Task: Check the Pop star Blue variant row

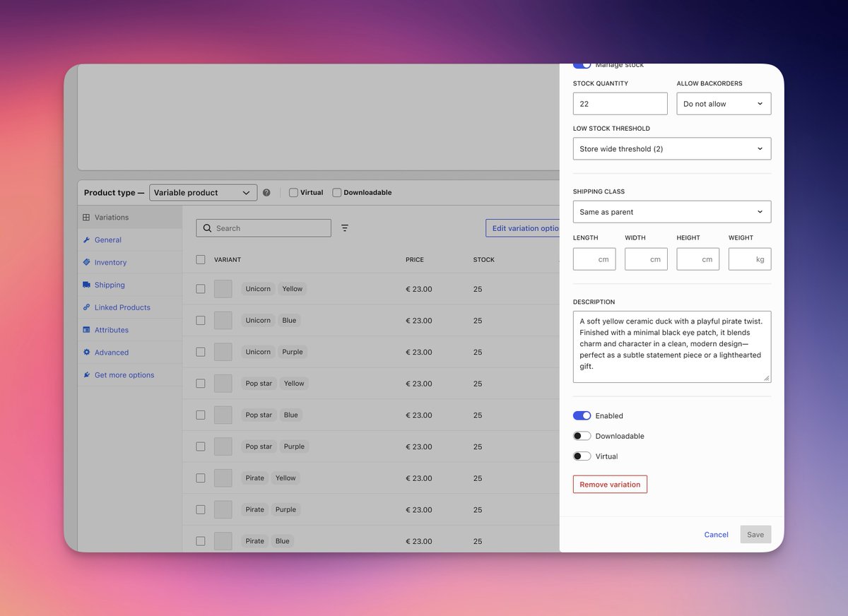Action: point(201,415)
